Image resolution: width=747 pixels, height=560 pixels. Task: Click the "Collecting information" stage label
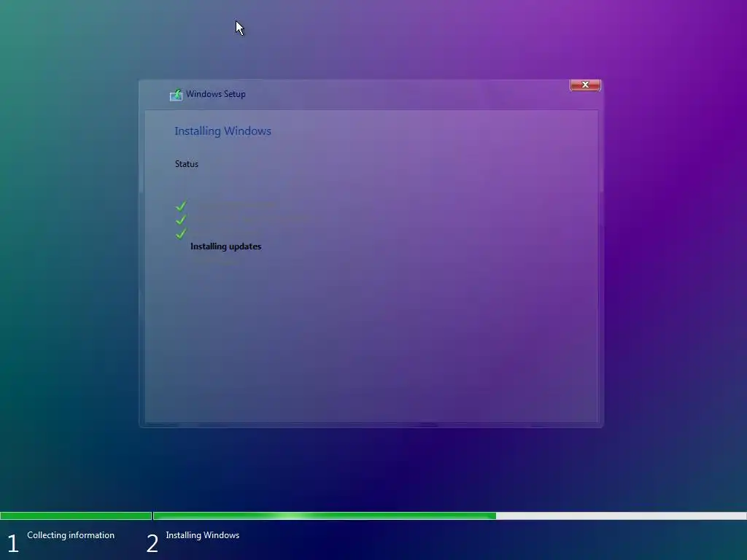[x=71, y=534]
